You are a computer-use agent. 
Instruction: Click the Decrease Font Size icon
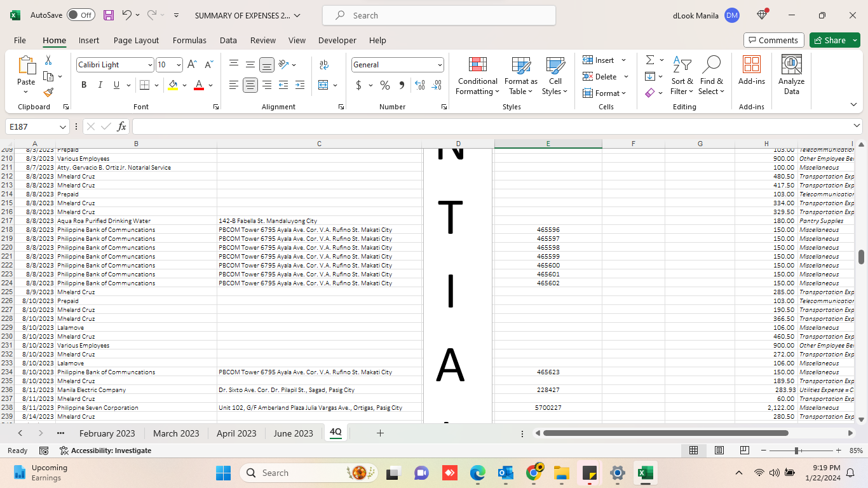(208, 65)
